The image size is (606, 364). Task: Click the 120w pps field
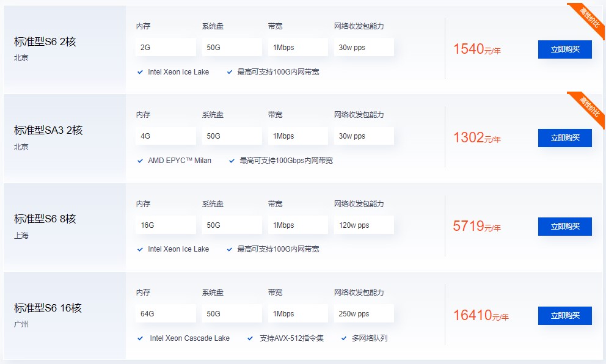pyautogui.click(x=364, y=225)
